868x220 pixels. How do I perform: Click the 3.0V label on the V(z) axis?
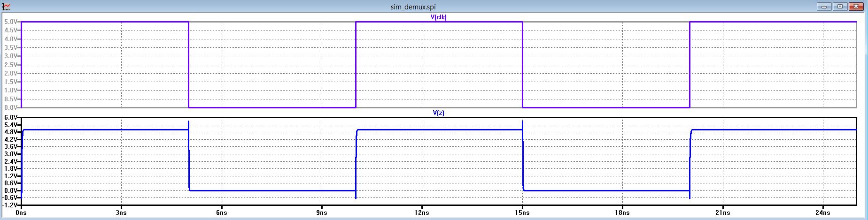click(x=11, y=154)
